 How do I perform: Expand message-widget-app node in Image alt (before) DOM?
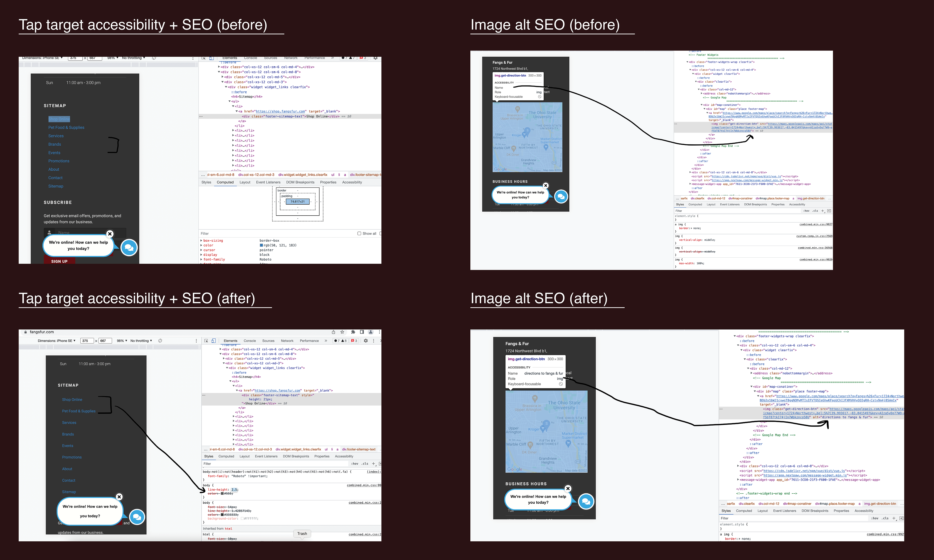[690, 184]
